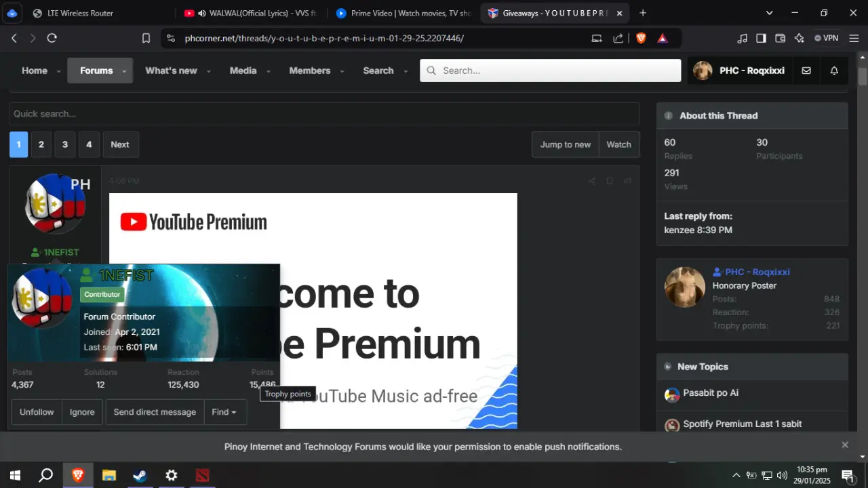
Task: Open Settings gear in the taskbar
Action: click(x=171, y=475)
